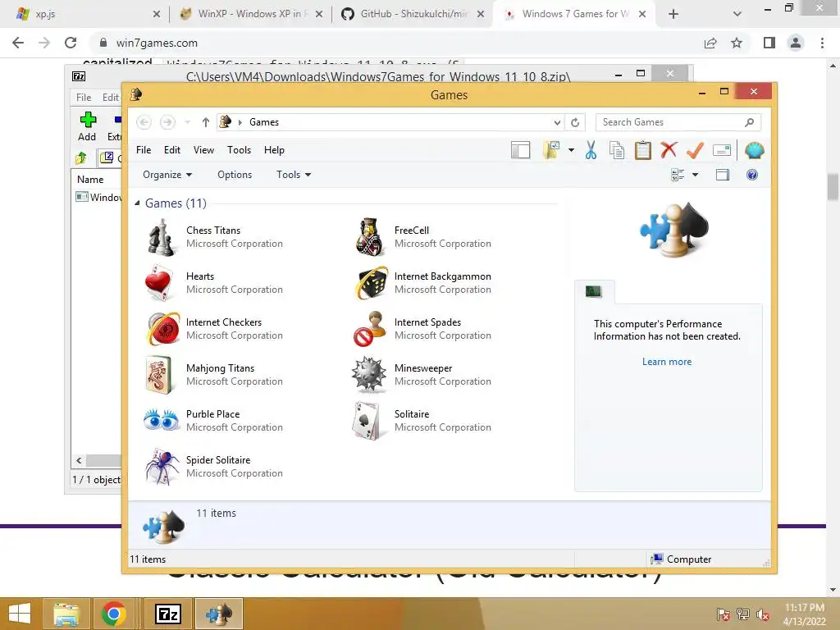Click the Action Center flag tray icon

pos(724,614)
